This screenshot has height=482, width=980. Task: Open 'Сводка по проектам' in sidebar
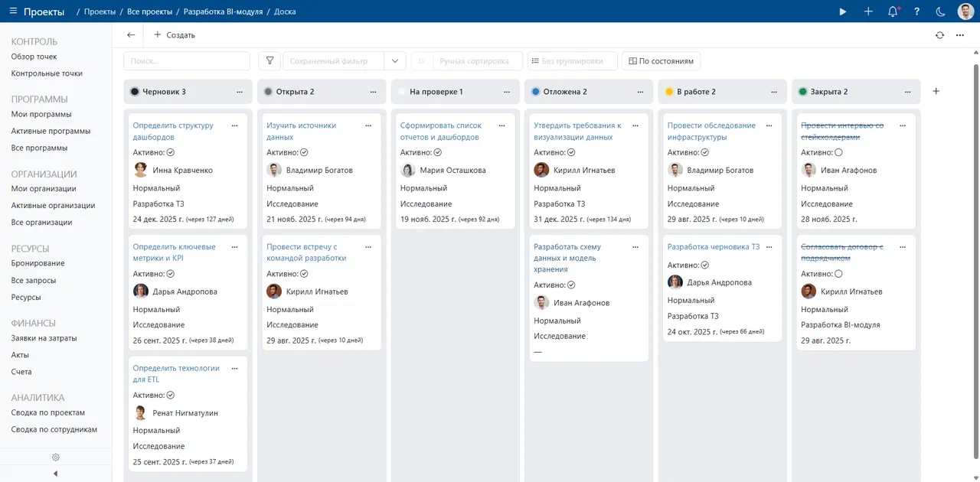[x=47, y=412]
